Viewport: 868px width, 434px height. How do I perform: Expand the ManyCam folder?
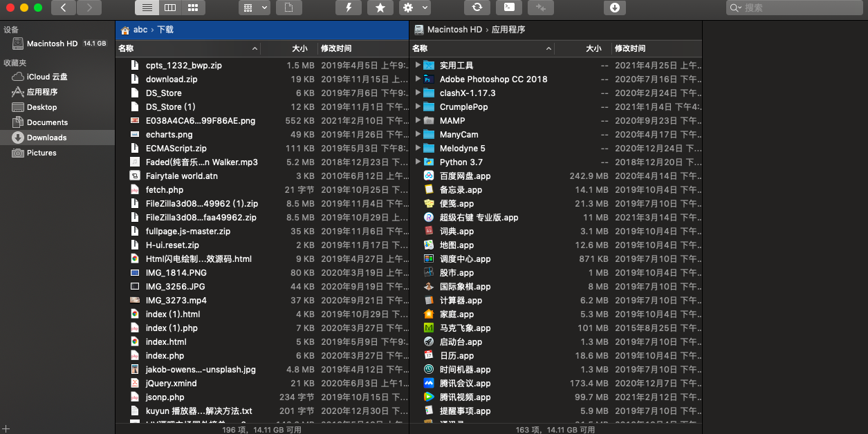point(418,134)
